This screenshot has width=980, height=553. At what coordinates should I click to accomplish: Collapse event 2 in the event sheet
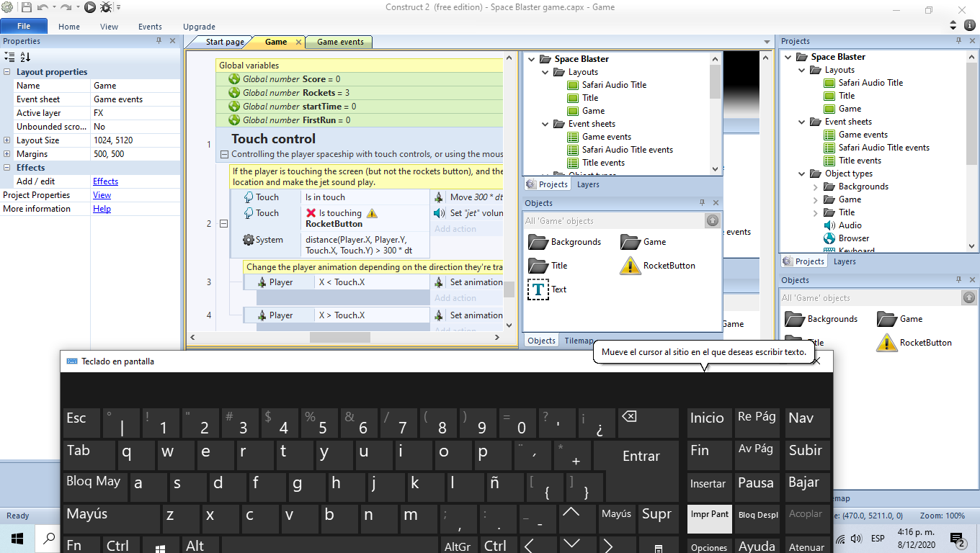pyautogui.click(x=223, y=224)
